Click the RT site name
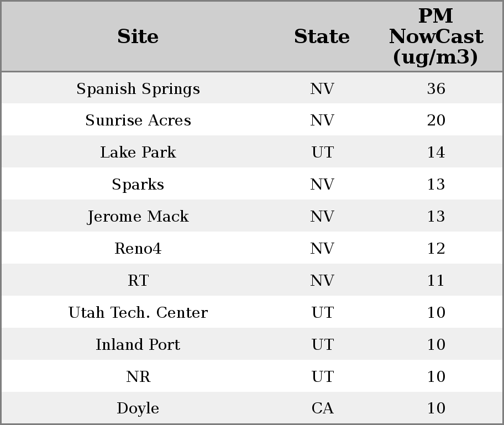Screen dimensions: 504x425 coord(138,281)
